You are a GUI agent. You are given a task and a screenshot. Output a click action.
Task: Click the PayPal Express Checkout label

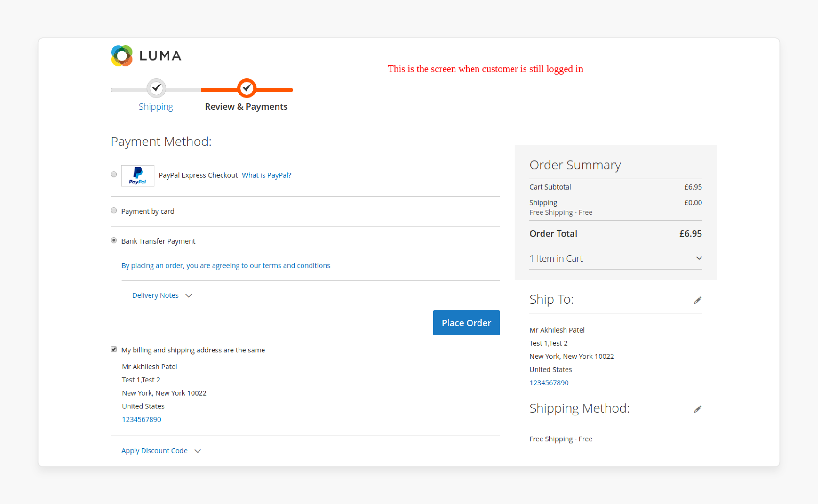click(x=198, y=175)
